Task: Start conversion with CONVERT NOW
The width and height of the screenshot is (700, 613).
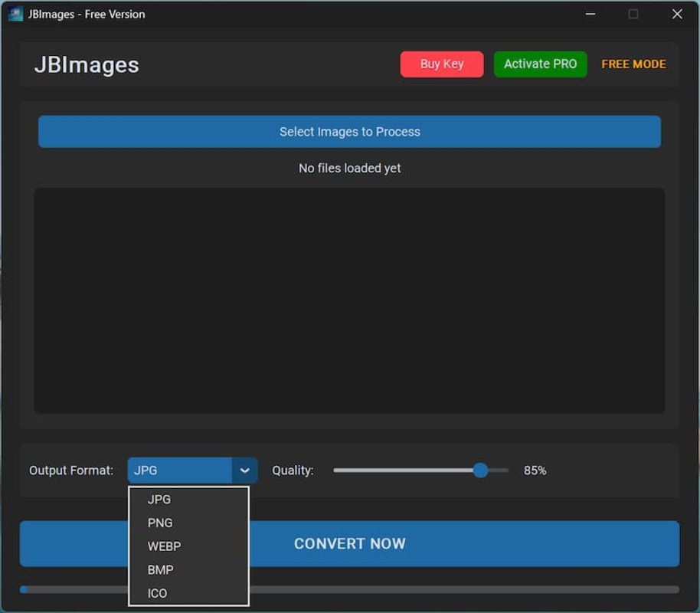Action: coord(350,543)
